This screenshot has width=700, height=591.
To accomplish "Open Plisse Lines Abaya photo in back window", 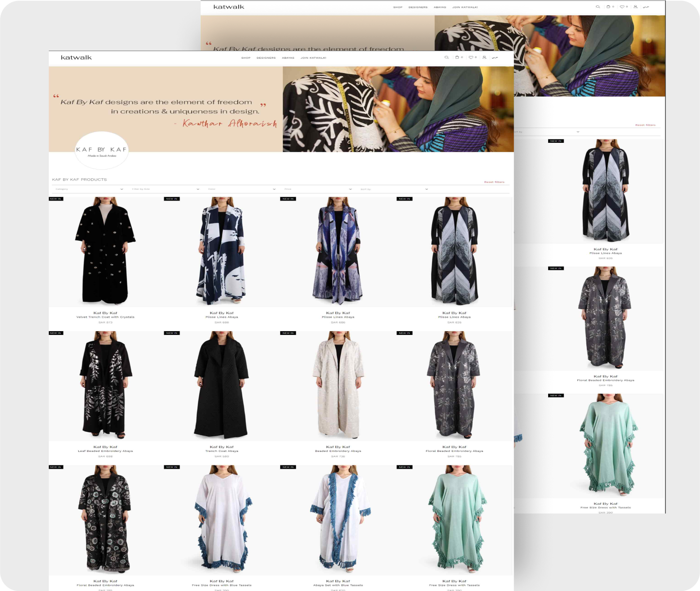I will click(x=605, y=191).
